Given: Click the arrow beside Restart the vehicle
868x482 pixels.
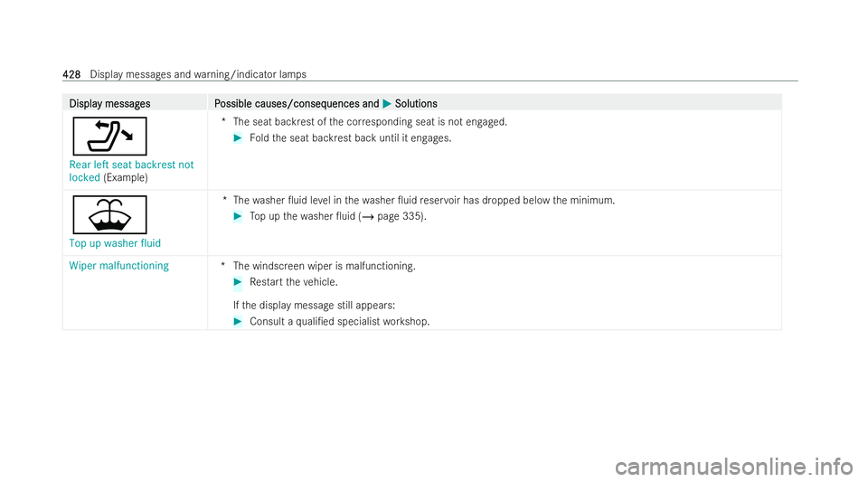Looking at the screenshot, I should point(238,282).
